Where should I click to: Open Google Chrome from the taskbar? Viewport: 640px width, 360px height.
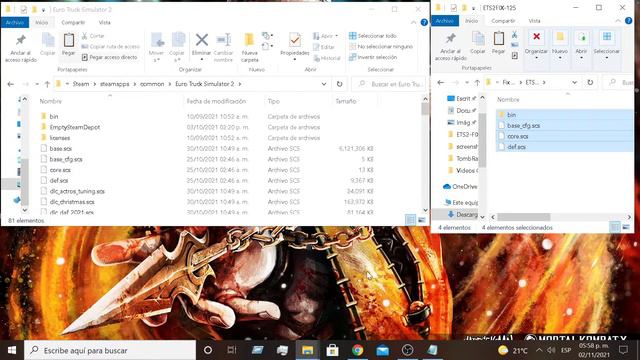click(358, 350)
